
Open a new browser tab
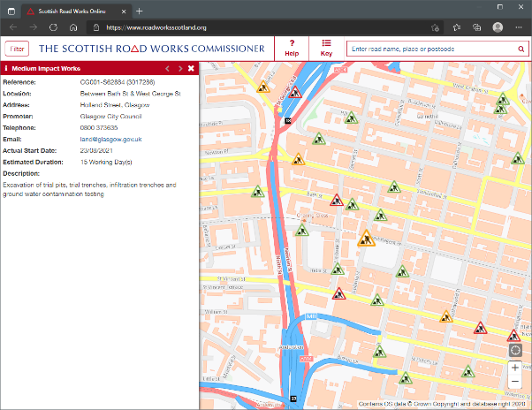139,11
